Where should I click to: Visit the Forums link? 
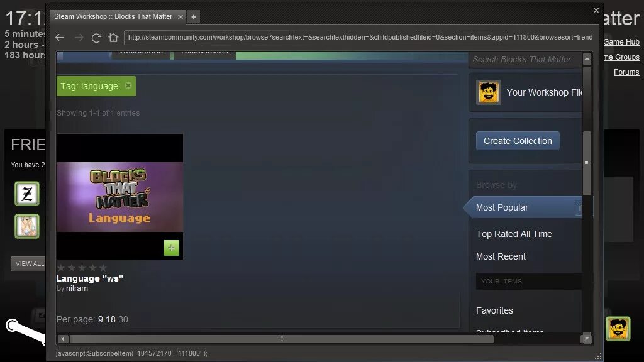pos(626,72)
